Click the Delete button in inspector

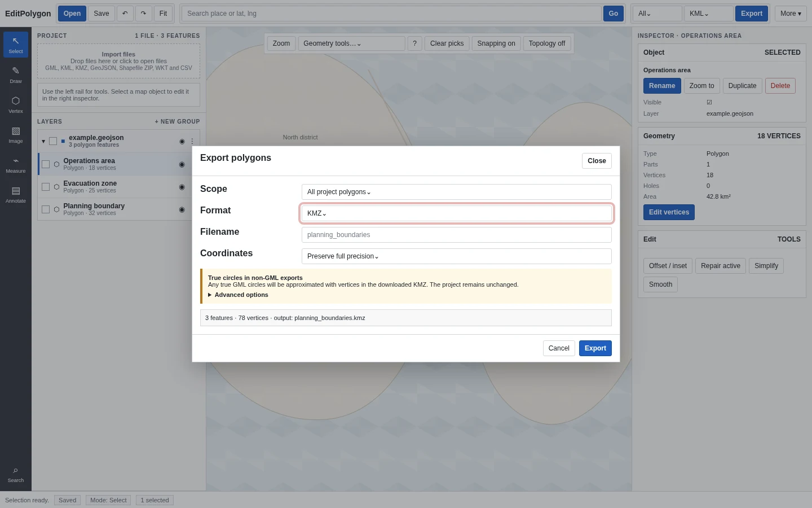tap(780, 86)
